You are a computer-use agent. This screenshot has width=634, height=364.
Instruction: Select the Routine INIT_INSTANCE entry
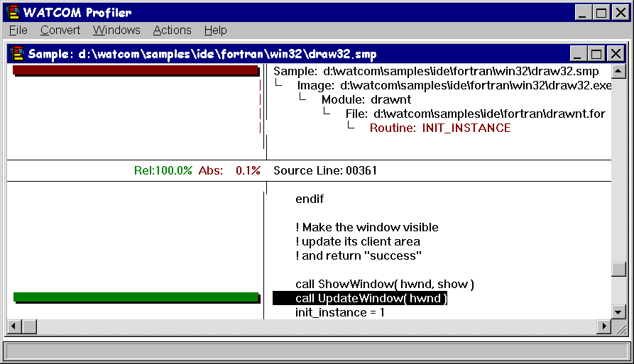[439, 128]
